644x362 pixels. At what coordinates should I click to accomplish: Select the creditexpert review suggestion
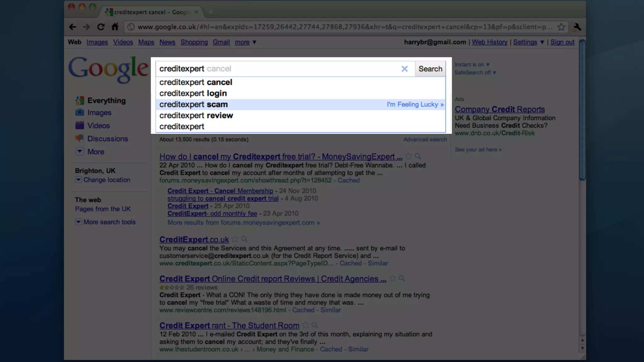196,116
